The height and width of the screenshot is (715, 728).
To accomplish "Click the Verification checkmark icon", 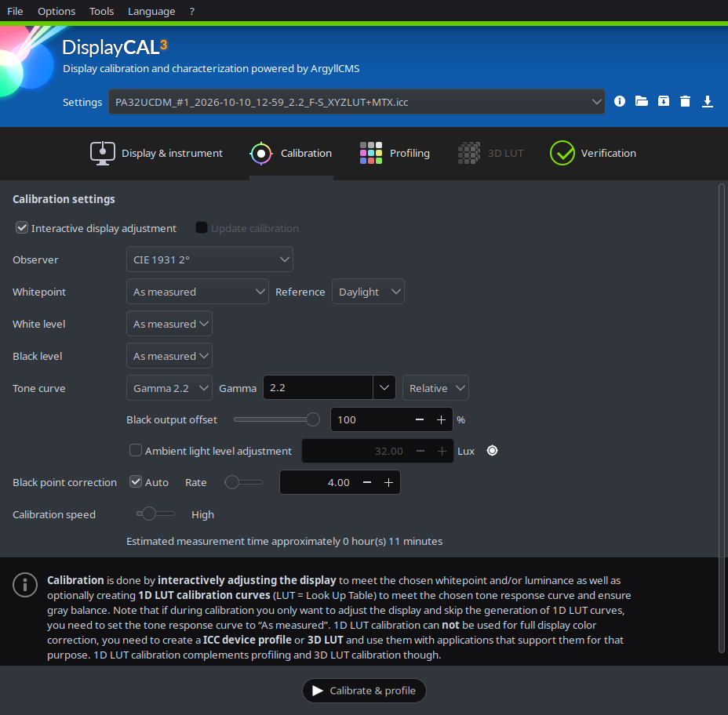I will [x=562, y=153].
